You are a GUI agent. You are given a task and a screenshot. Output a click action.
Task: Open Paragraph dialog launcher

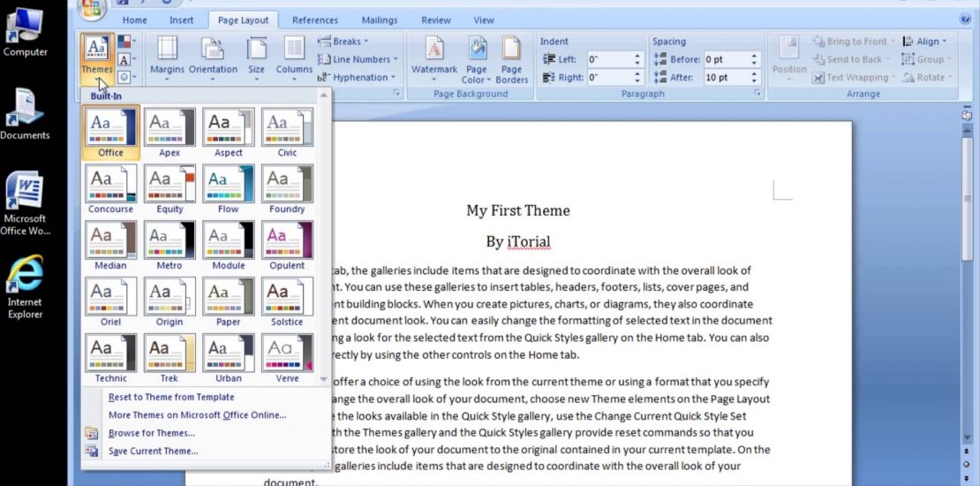point(758,93)
